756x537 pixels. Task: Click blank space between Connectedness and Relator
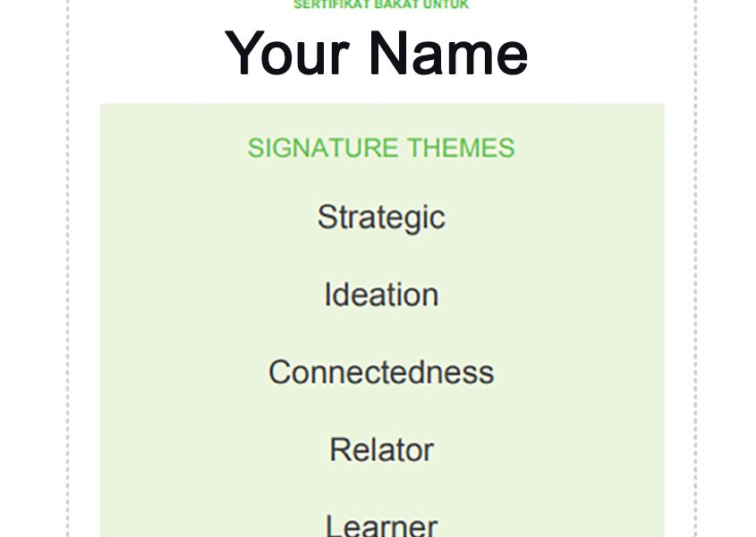pos(381,411)
